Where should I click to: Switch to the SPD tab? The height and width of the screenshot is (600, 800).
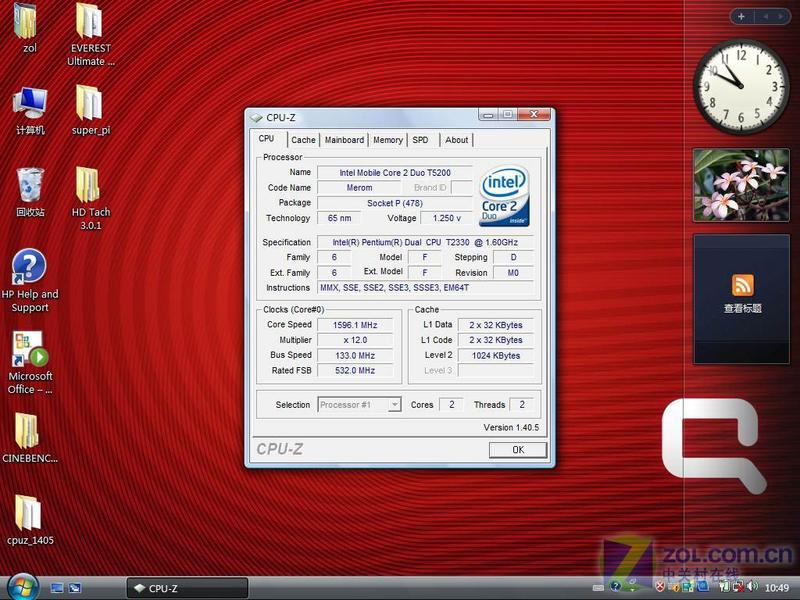click(x=423, y=140)
